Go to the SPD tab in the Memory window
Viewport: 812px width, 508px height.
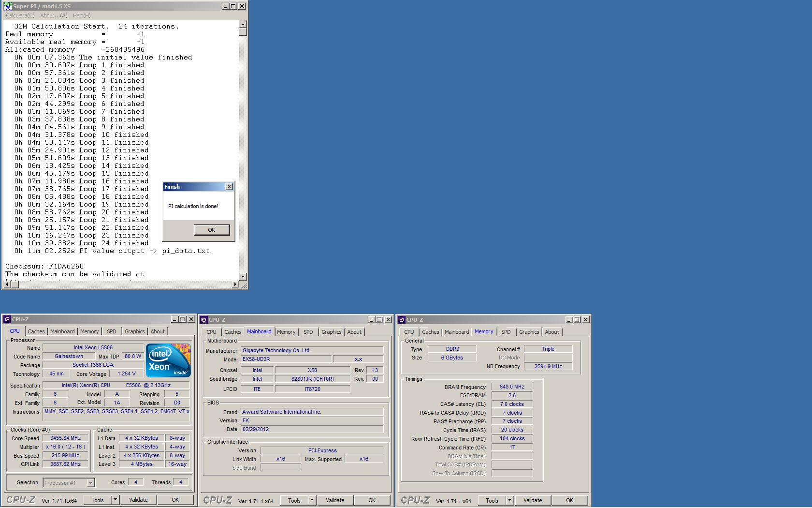click(506, 332)
